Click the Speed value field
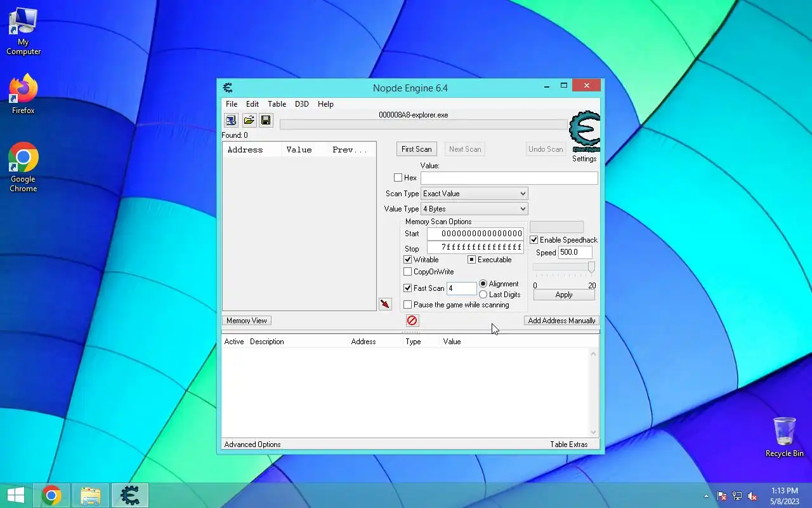Image resolution: width=812 pixels, height=508 pixels. pyautogui.click(x=575, y=252)
